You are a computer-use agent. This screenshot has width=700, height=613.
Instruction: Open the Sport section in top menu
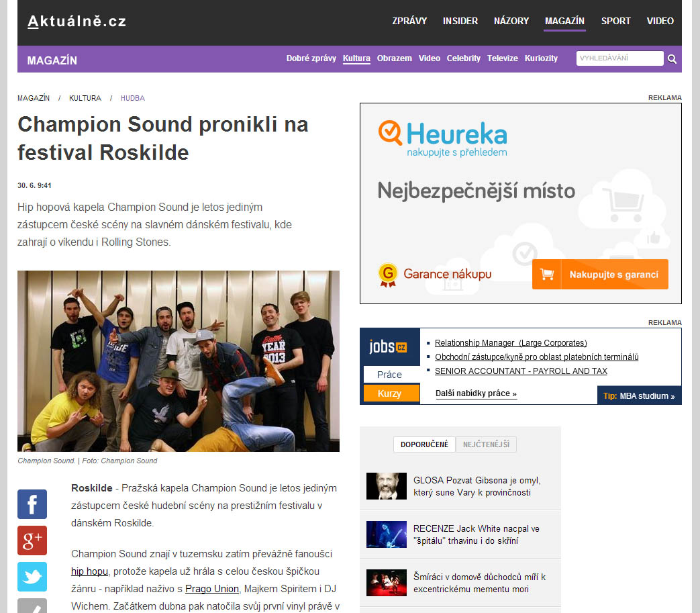pyautogui.click(x=615, y=21)
